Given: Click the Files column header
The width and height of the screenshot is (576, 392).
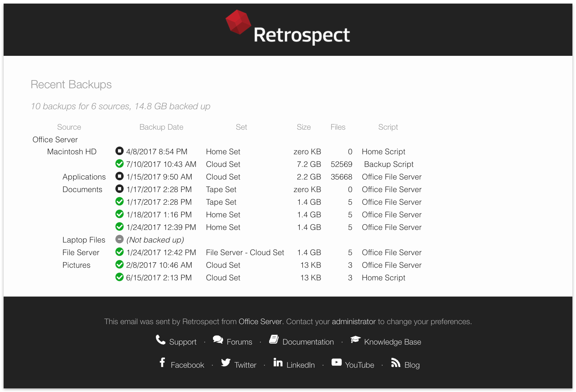Looking at the screenshot, I should click(x=338, y=127).
